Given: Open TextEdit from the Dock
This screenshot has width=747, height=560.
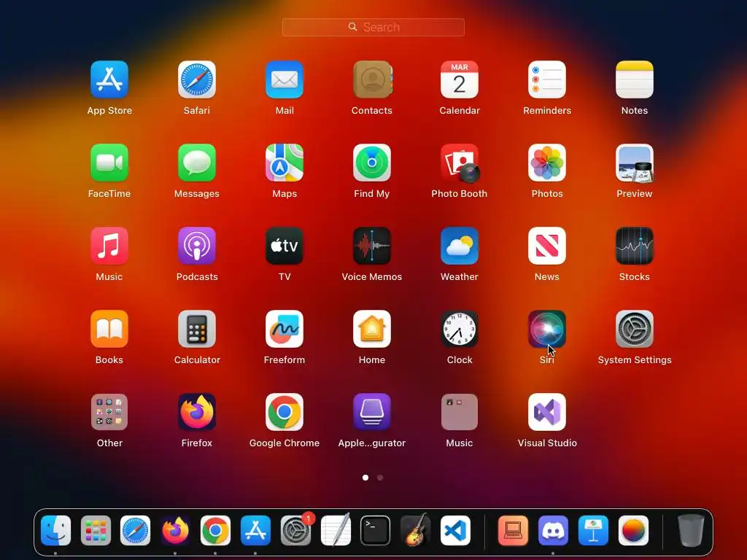Looking at the screenshot, I should (336, 531).
